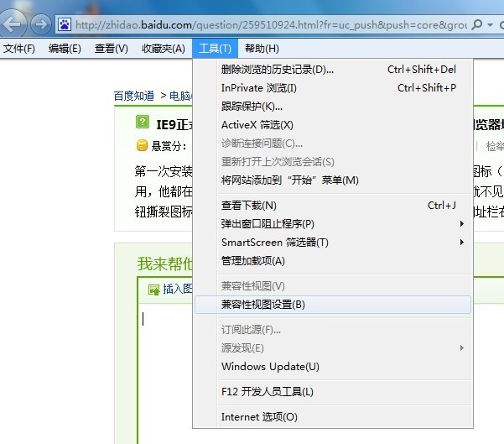Click the insert image icon in editor
This screenshot has width=504, height=444.
154,290
